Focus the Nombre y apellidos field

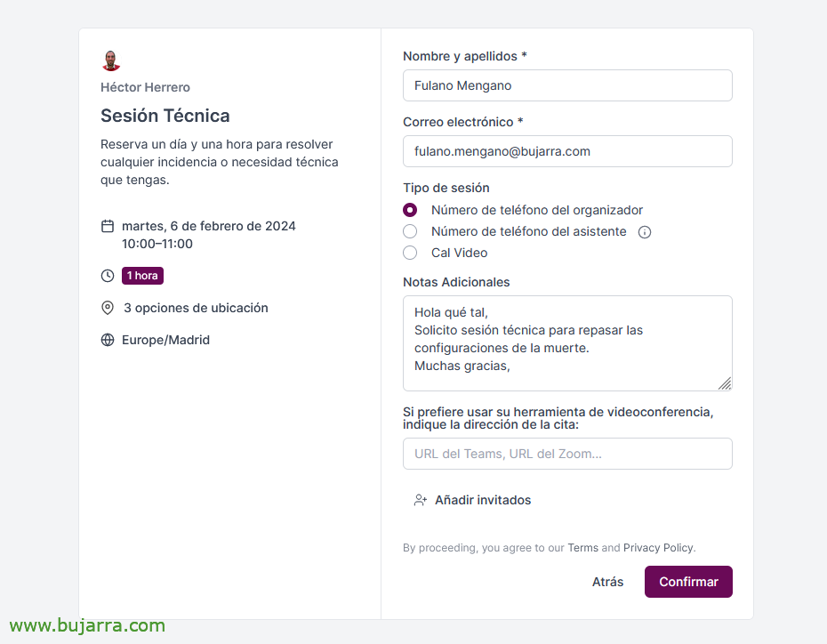point(567,85)
